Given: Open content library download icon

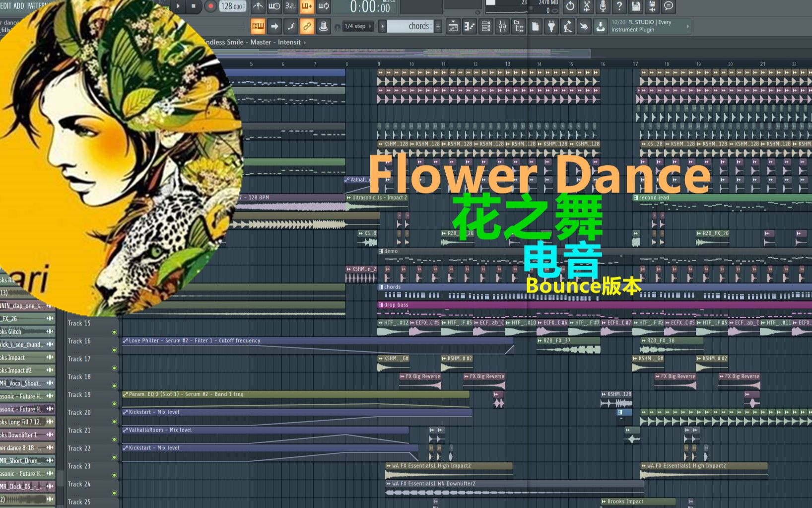Looking at the screenshot, I should (601, 26).
